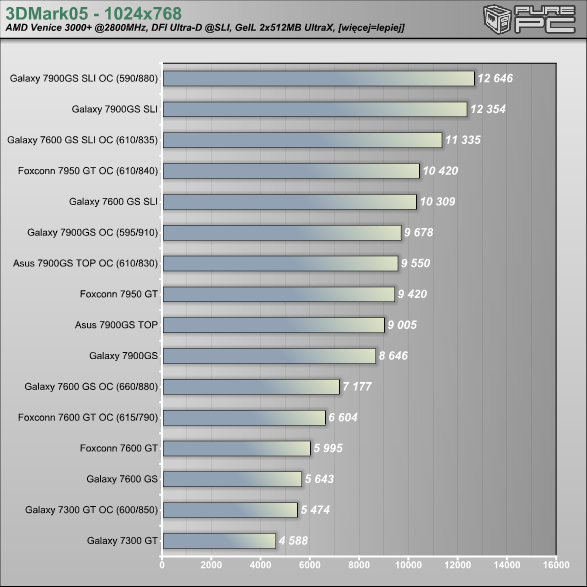Click the score 11 335
This screenshot has height=587, width=587.
pos(463,140)
